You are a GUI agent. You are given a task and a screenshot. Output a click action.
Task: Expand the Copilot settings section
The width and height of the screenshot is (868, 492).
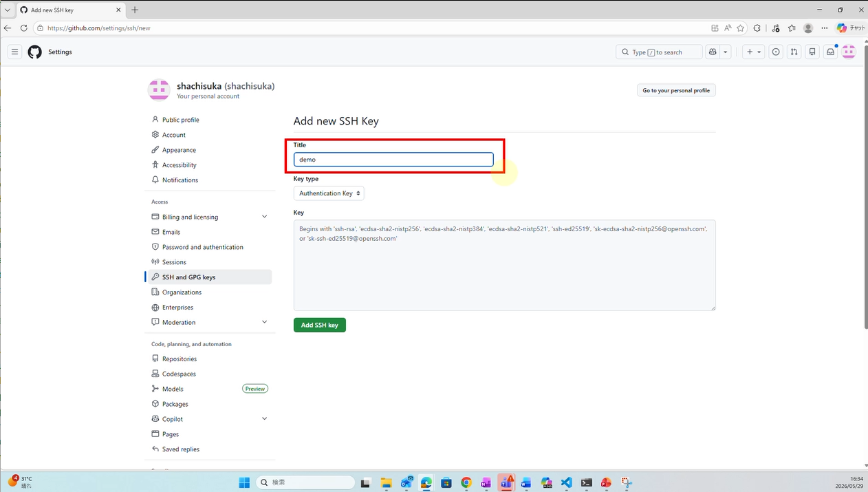(210, 419)
